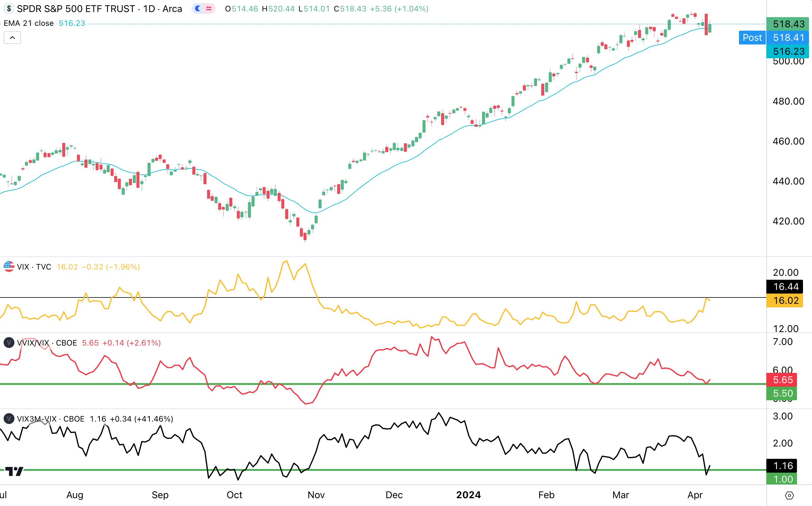Click the VVIX/VIX symbol logo icon
This screenshot has height=506, width=812.
(9, 343)
